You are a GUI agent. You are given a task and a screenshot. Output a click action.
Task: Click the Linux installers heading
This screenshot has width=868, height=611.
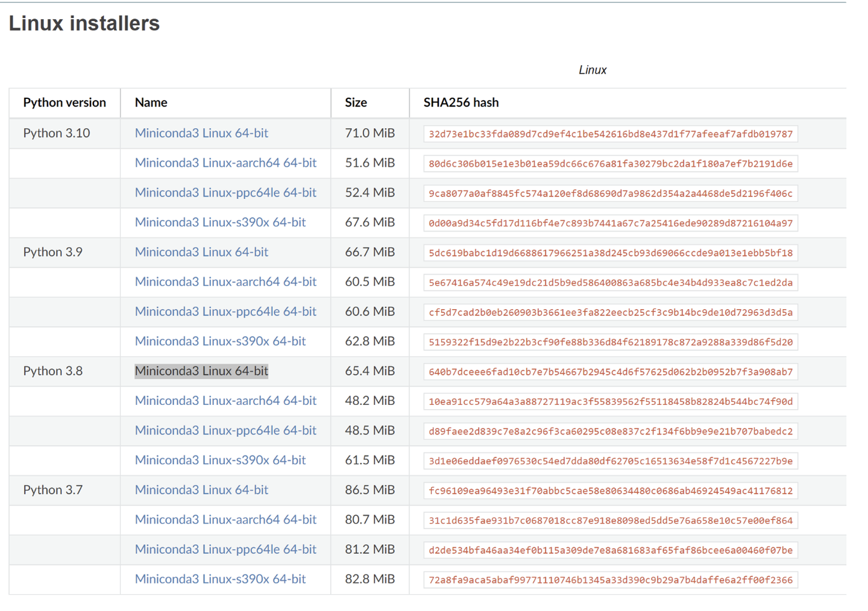tap(84, 23)
